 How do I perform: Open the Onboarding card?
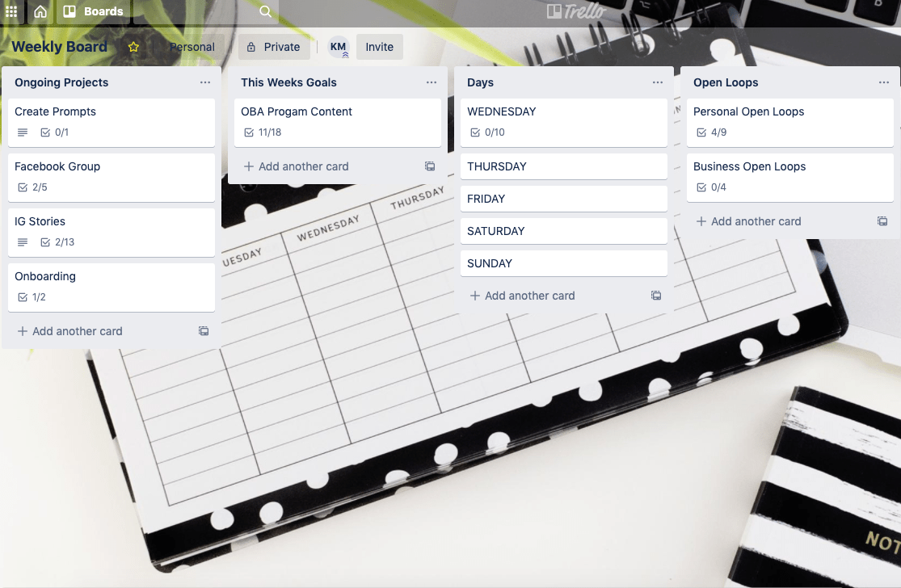click(x=112, y=287)
